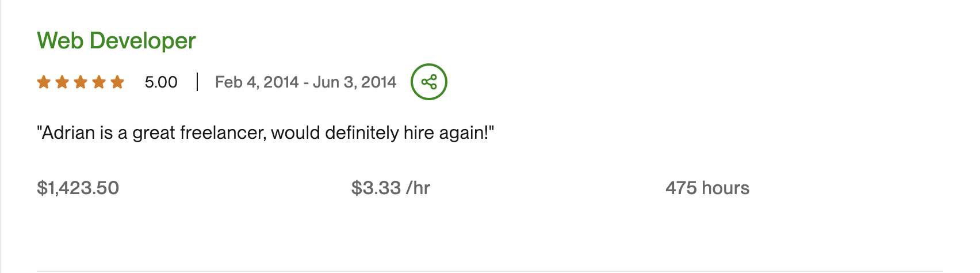Click the fourth orange rating star
This screenshot has height=273, width=980.
(x=99, y=82)
